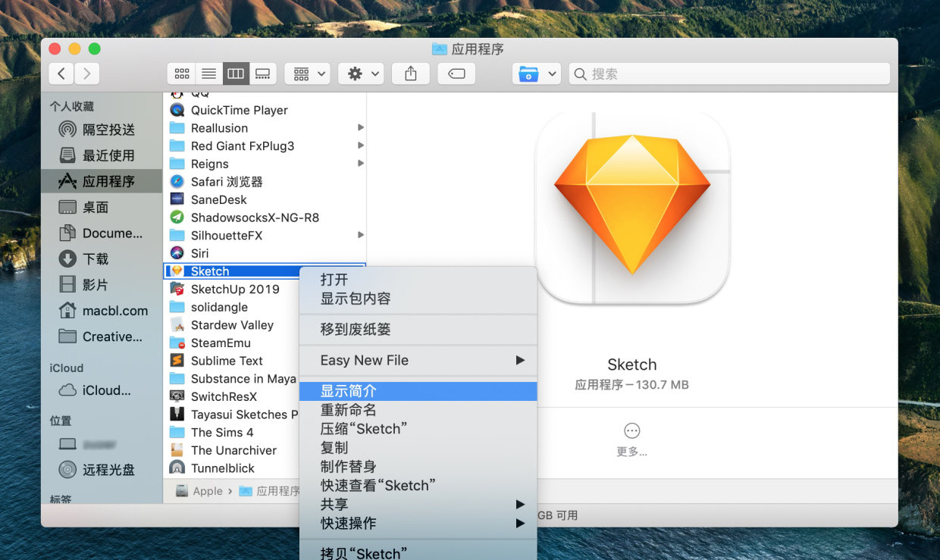Click the back navigation arrow
This screenshot has height=560, width=940.
pos(61,74)
